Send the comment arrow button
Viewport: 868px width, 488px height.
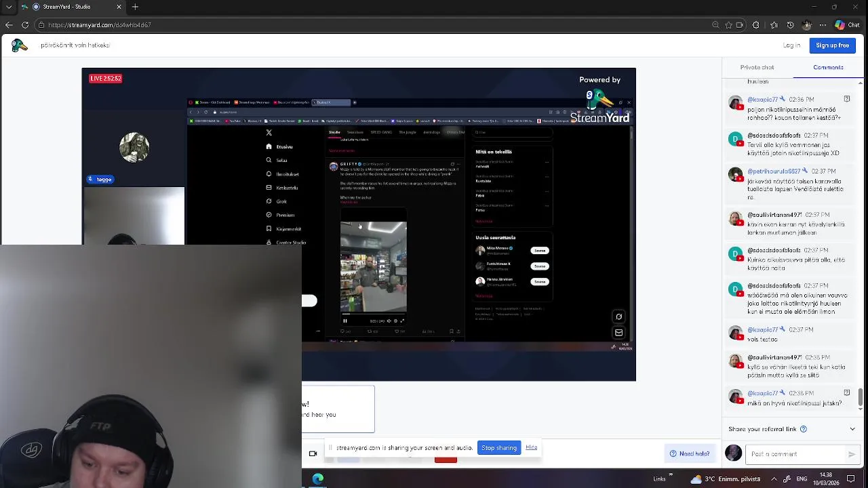(x=852, y=454)
